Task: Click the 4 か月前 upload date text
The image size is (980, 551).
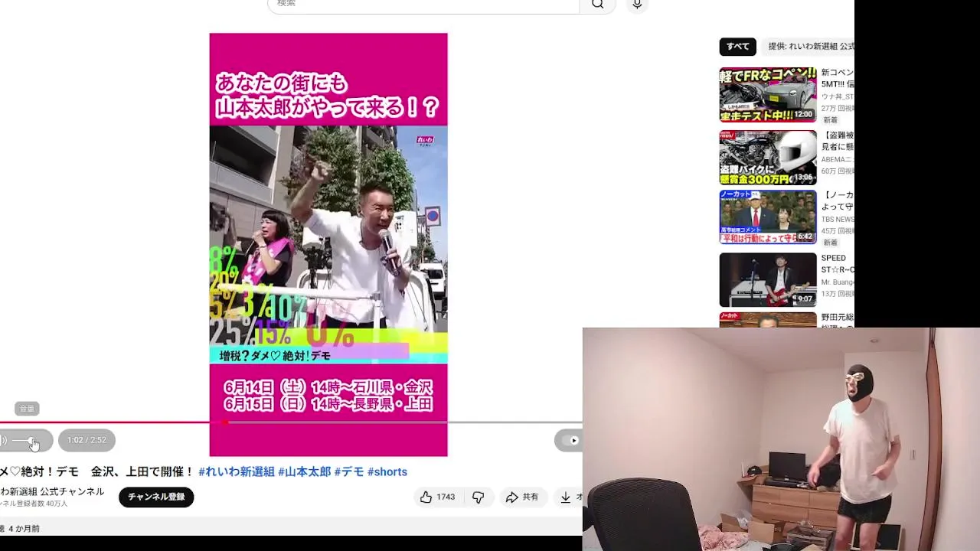Action: point(24,529)
